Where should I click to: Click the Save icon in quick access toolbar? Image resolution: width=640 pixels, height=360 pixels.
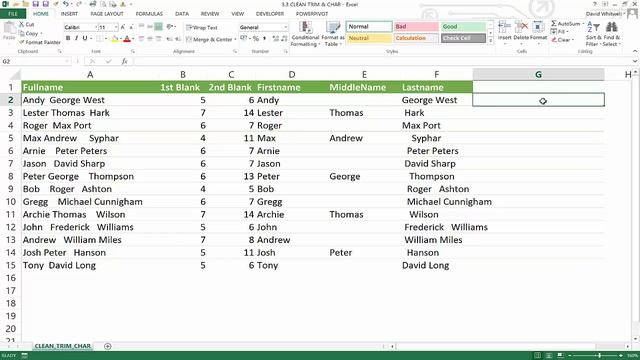pyautogui.click(x=36, y=4)
